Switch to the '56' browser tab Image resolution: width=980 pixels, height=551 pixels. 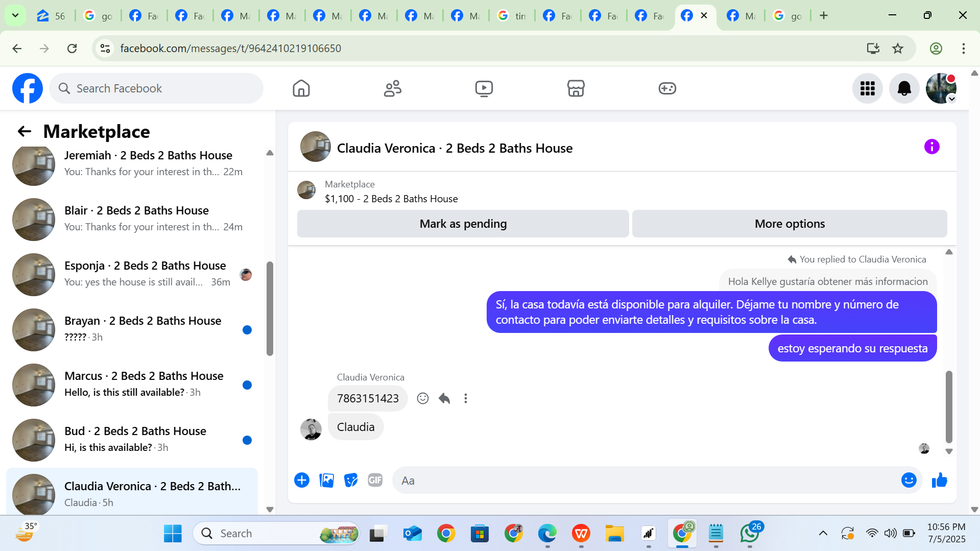51,16
